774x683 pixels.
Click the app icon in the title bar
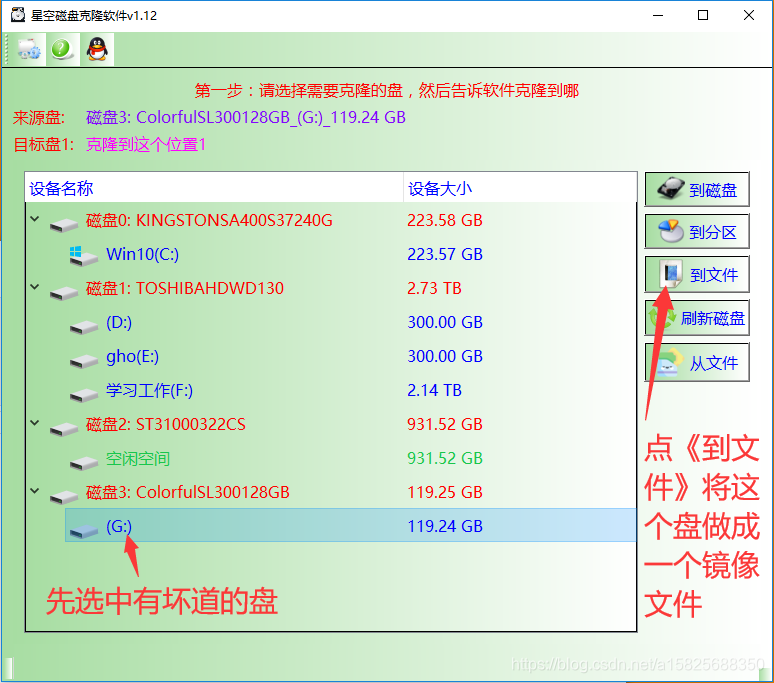tap(18, 15)
